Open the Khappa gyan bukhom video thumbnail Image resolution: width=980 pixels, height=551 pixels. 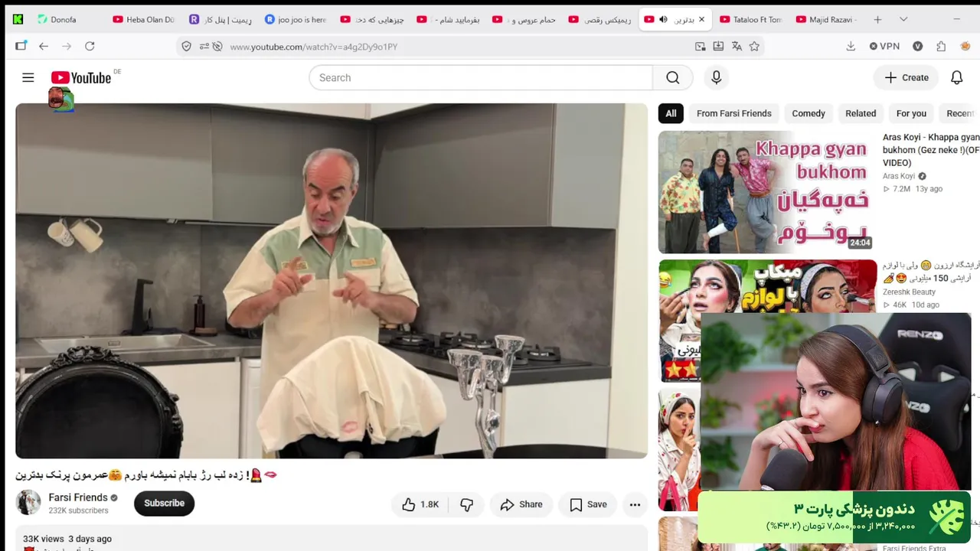point(766,192)
